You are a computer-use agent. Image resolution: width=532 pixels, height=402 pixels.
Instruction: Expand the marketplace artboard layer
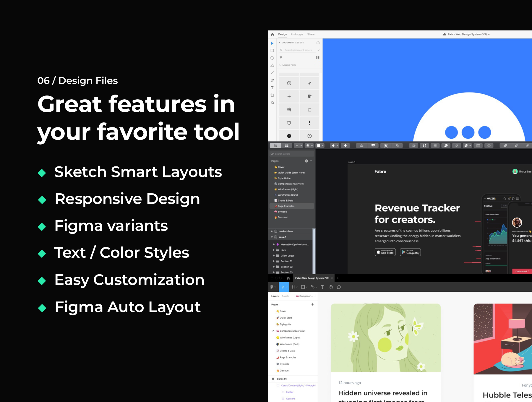coord(272,231)
